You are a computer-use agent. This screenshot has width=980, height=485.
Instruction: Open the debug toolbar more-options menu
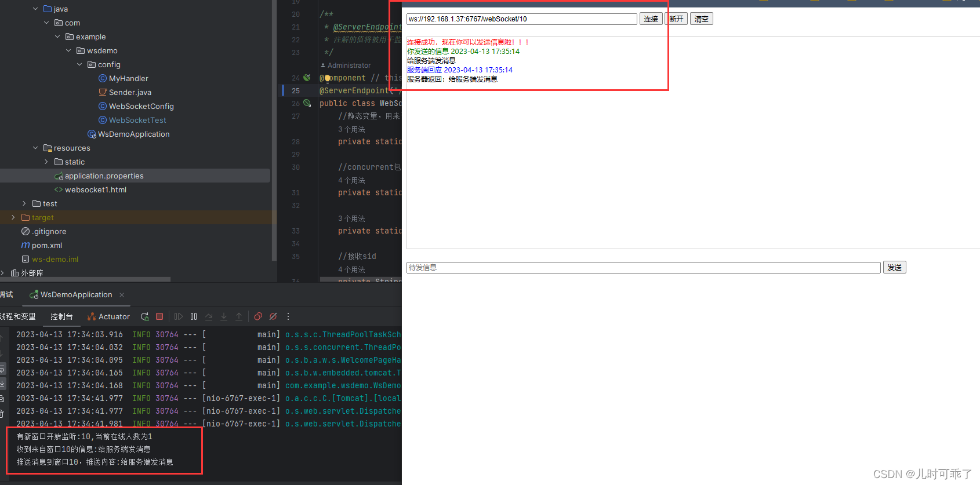(288, 316)
